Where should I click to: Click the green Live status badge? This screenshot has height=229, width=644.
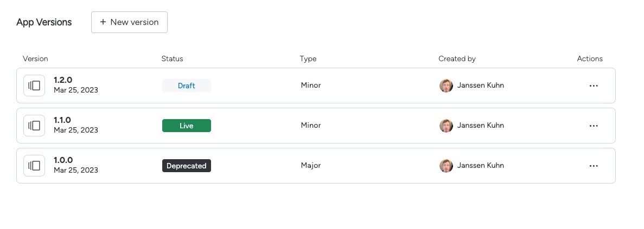click(x=187, y=126)
